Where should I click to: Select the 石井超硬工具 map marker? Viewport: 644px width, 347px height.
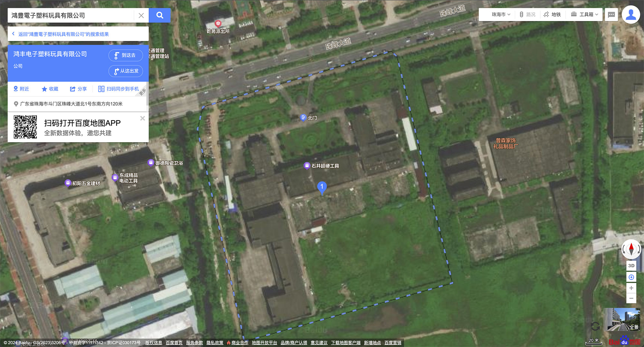(307, 166)
